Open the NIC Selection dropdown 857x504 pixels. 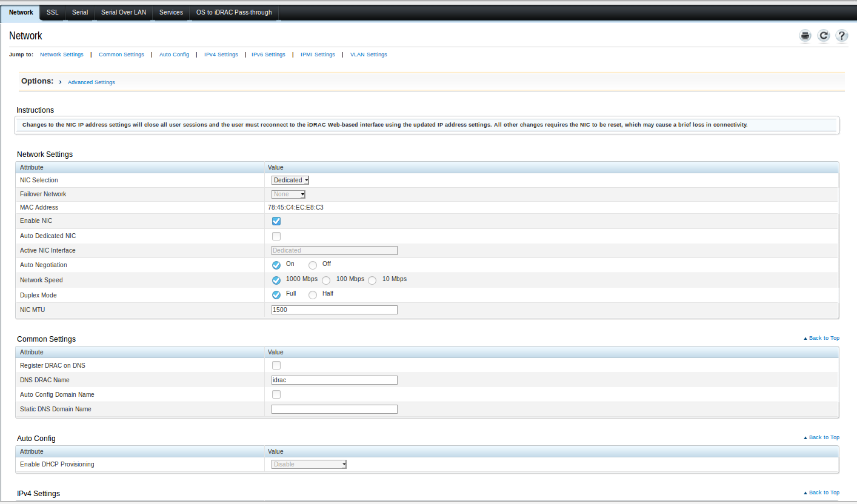[x=290, y=180]
